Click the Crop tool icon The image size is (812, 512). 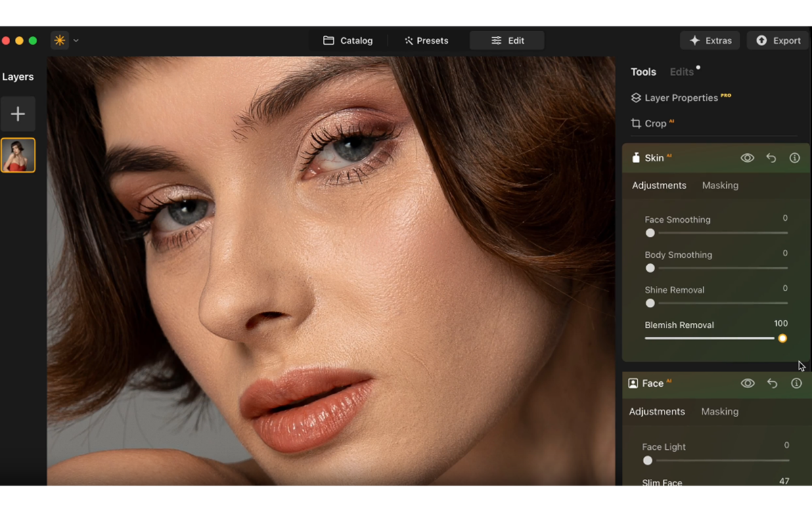636,123
